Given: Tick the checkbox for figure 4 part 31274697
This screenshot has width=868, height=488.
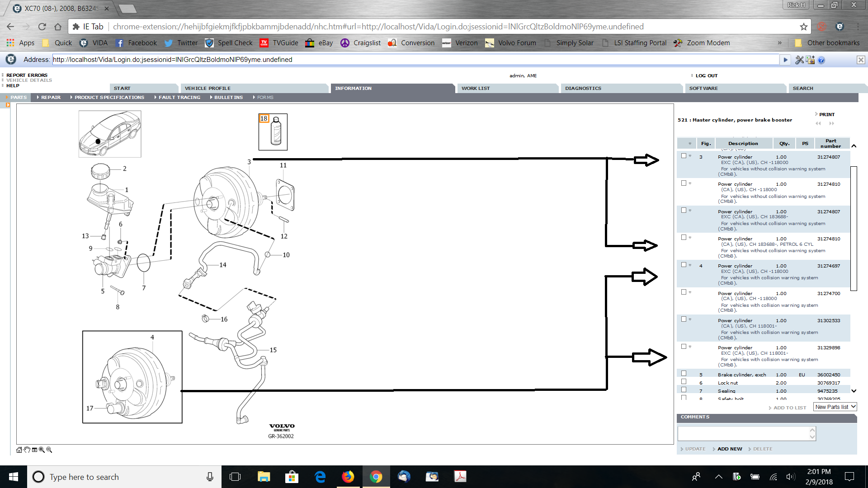Looking at the screenshot, I should (x=684, y=265).
